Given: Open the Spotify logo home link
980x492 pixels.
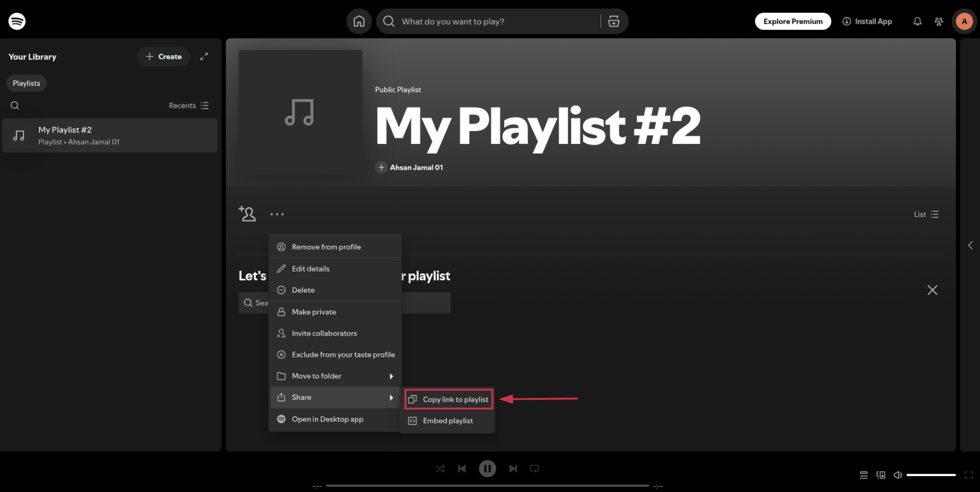Looking at the screenshot, I should (x=17, y=21).
